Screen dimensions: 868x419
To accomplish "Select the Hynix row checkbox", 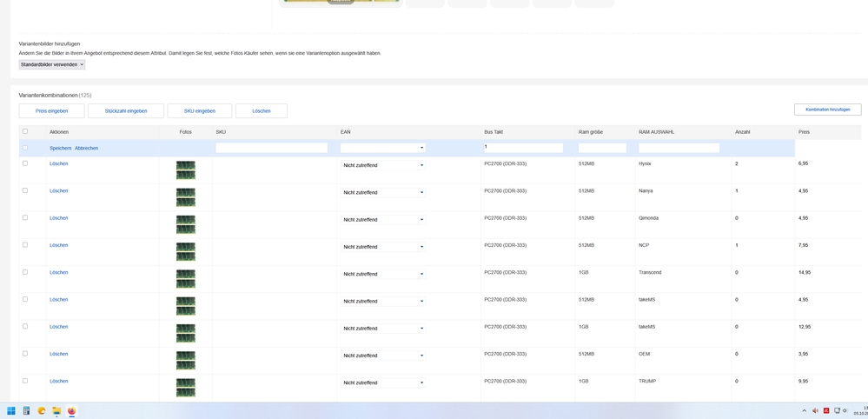I will 25,163.
